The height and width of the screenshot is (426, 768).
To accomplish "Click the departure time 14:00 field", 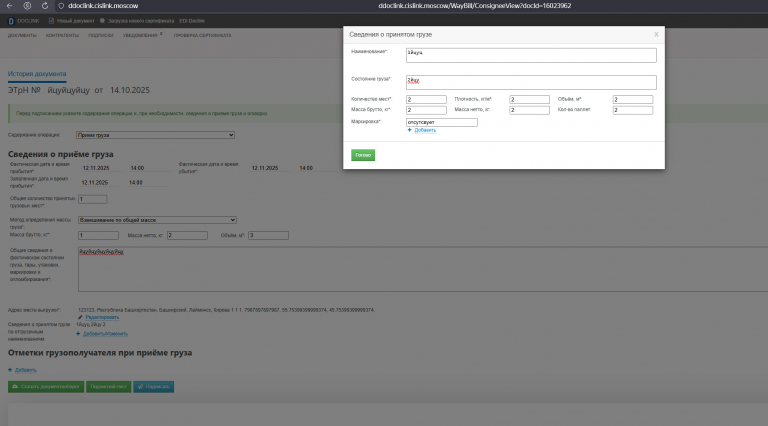I will point(306,168).
